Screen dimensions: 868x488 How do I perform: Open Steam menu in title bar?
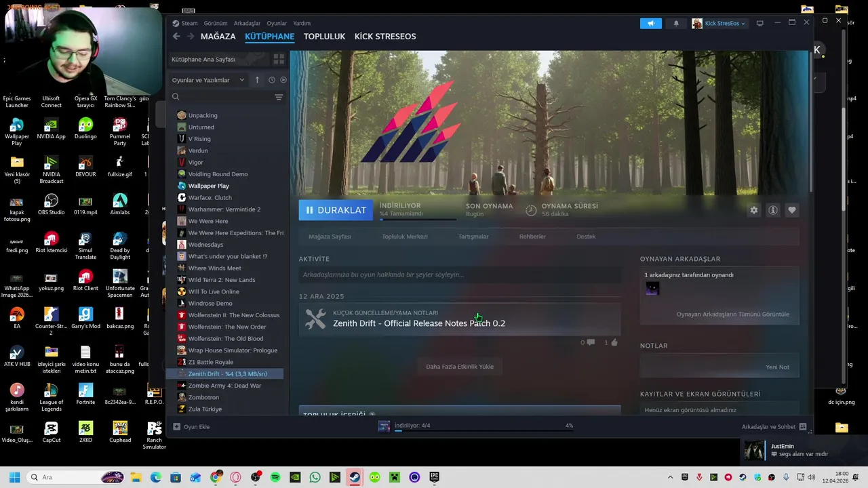click(x=189, y=23)
